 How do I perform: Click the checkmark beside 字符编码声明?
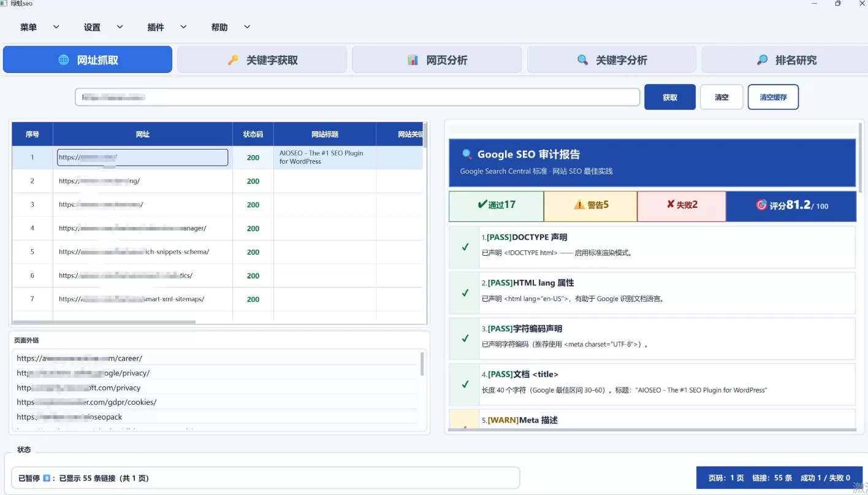(x=465, y=339)
